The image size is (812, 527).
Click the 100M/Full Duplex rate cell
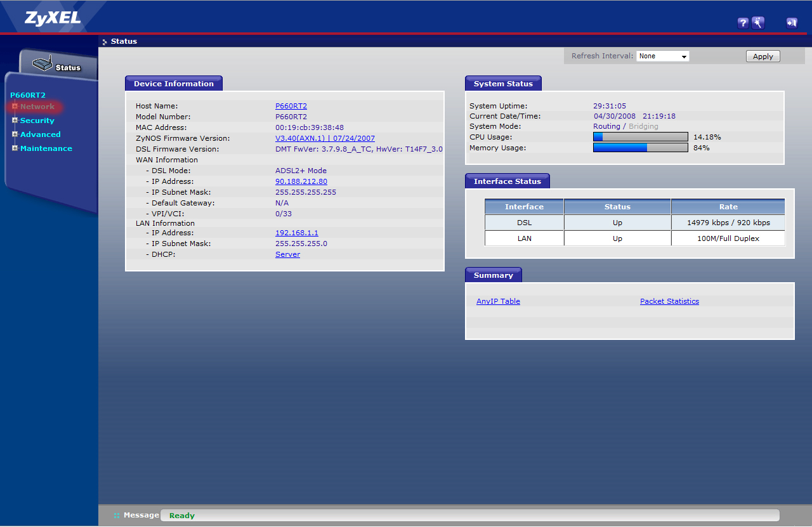point(728,238)
